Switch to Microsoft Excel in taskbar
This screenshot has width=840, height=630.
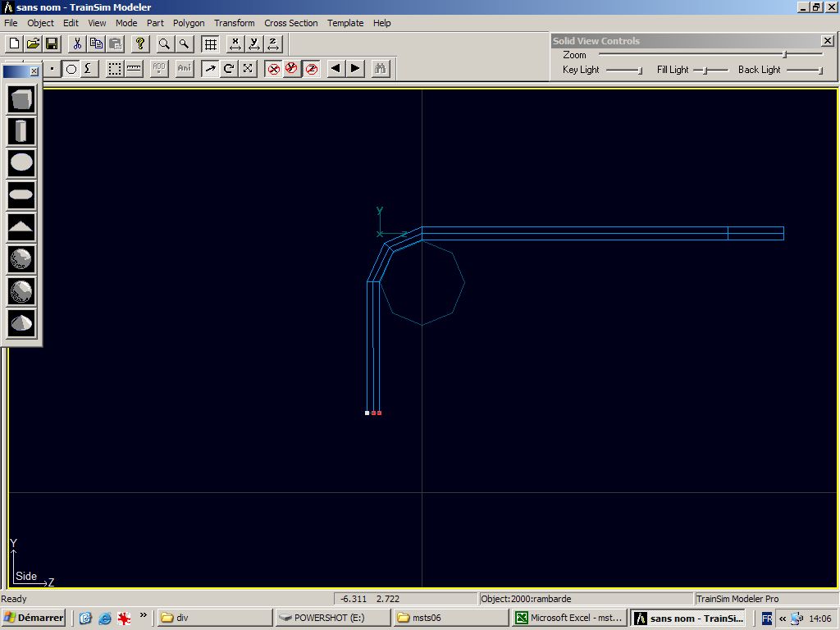click(568, 618)
